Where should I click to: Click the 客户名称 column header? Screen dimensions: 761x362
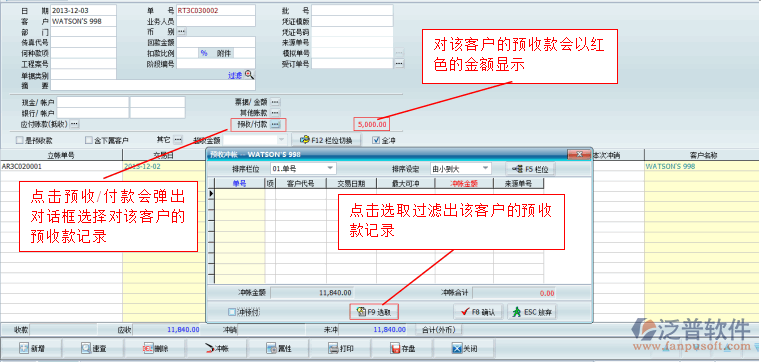coord(703,155)
